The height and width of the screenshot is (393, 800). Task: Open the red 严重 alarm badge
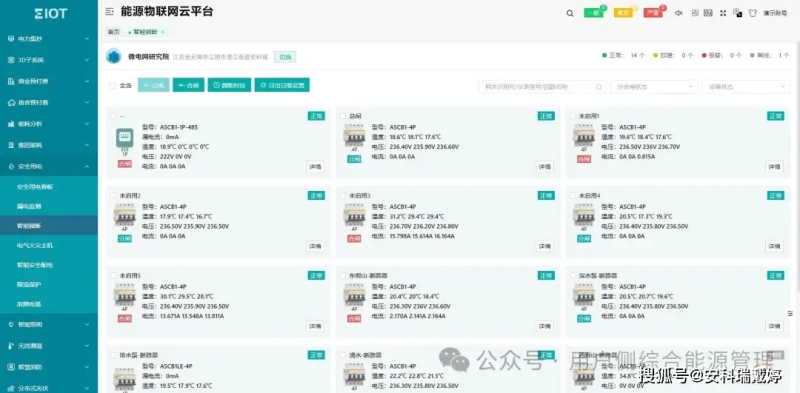[x=653, y=13]
